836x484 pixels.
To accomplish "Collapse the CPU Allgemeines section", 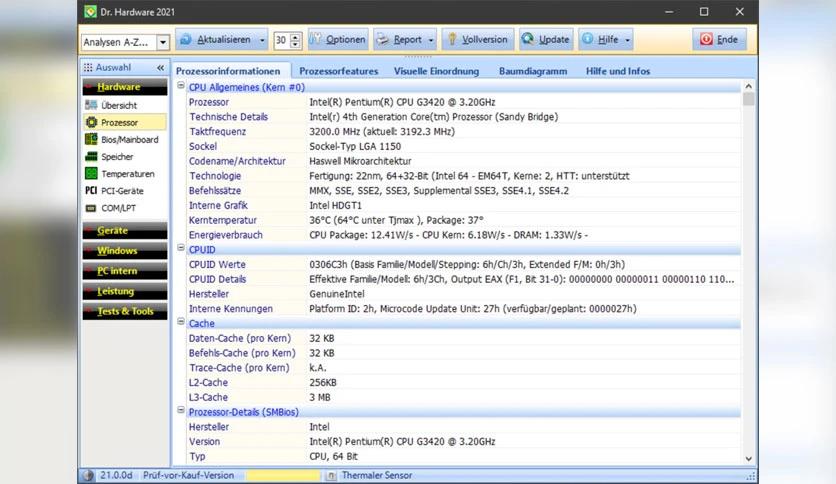I will click(x=181, y=85).
